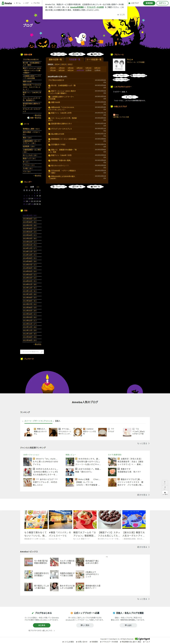Viewport: 170px width, 644px height.
Task: Click bottom 記事一覧 cloud button
Action: pos(77,187)
